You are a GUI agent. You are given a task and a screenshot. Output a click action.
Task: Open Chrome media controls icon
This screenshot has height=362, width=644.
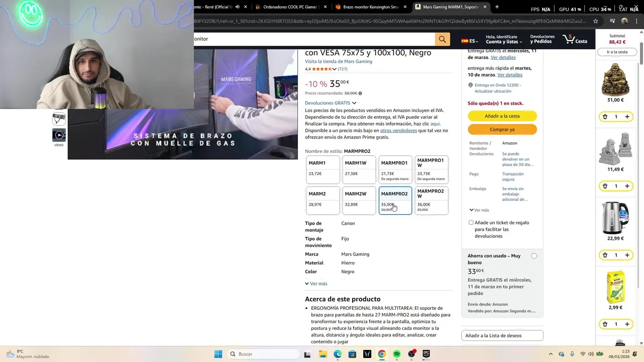click(x=612, y=21)
